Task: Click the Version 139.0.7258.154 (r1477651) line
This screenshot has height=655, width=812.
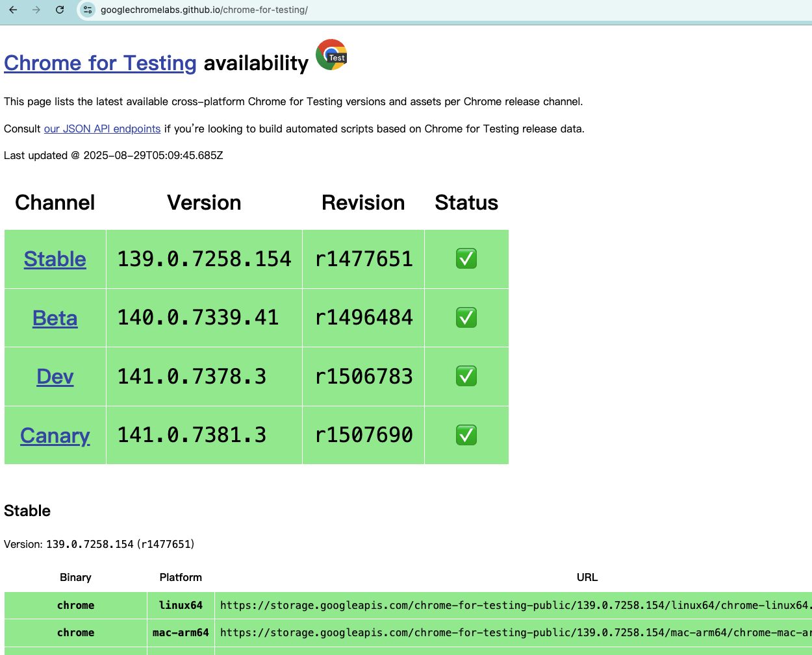Action: 99,544
